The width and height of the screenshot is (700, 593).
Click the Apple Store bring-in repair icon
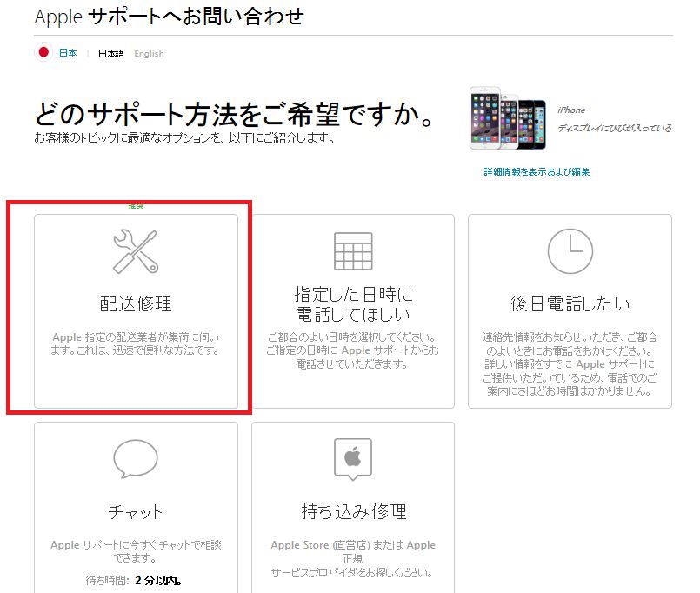coord(353,459)
